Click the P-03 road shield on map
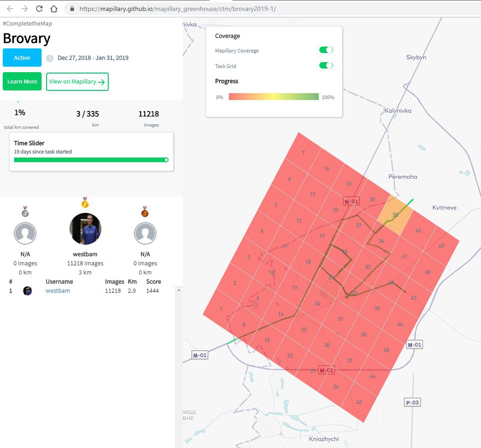 tap(412, 402)
